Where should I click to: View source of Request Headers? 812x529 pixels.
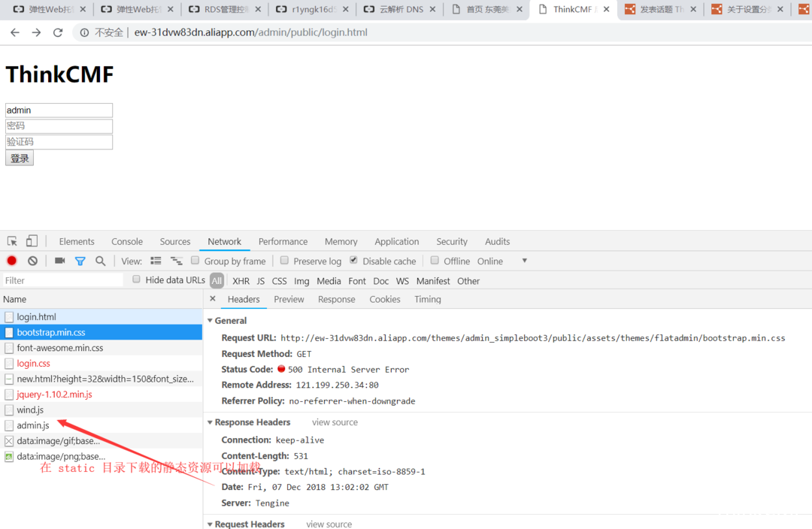coord(329,524)
